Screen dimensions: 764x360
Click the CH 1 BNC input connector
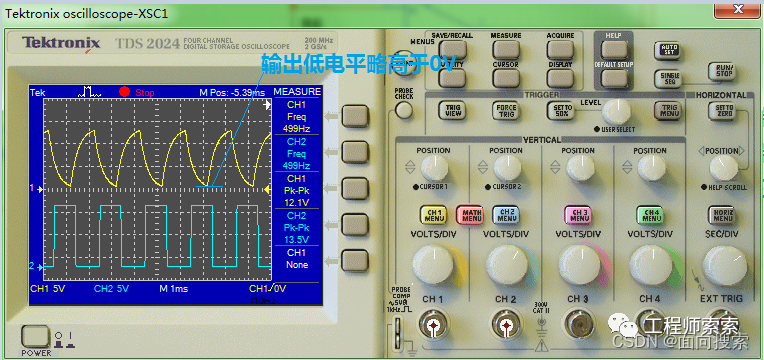pyautogui.click(x=432, y=325)
